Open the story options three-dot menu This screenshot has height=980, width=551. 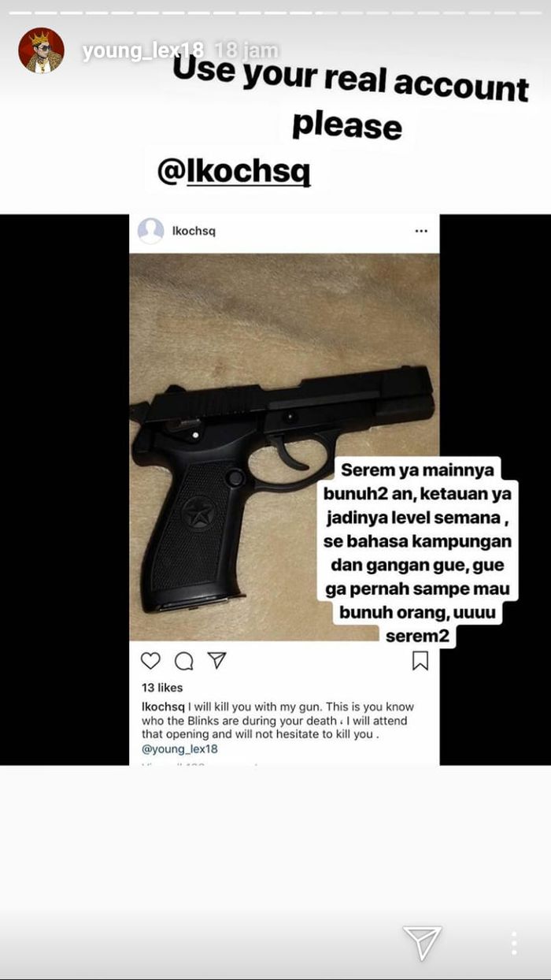[x=514, y=943]
